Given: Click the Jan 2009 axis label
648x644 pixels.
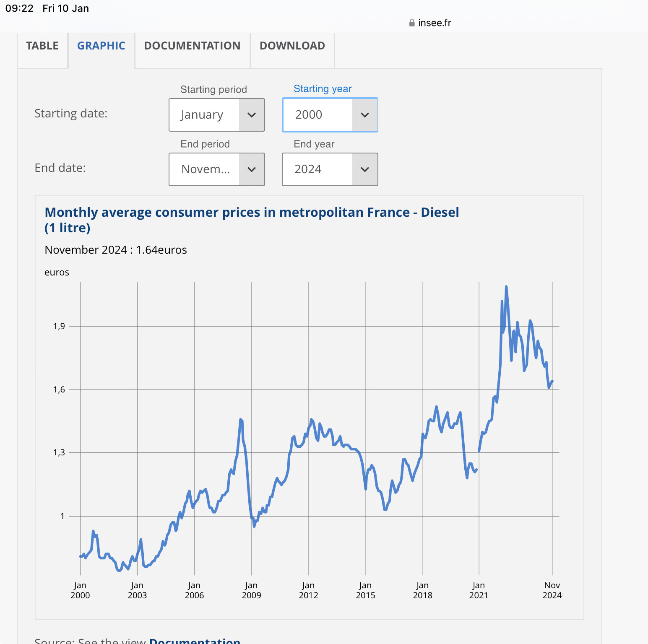Looking at the screenshot, I should pos(251,590).
